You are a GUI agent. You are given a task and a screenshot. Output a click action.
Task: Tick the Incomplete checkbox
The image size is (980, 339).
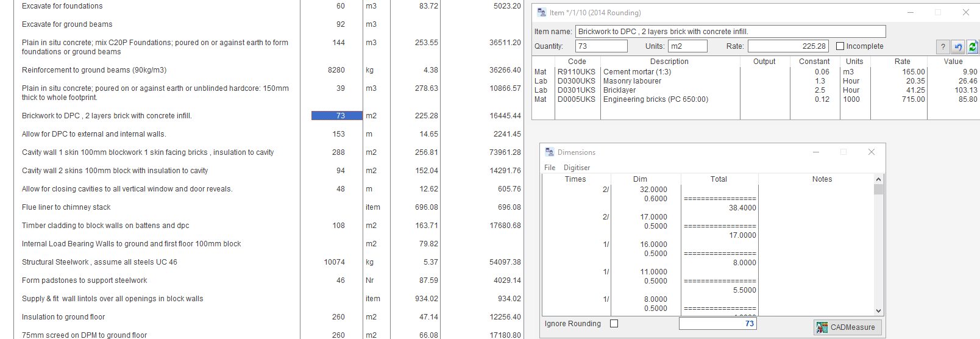840,46
